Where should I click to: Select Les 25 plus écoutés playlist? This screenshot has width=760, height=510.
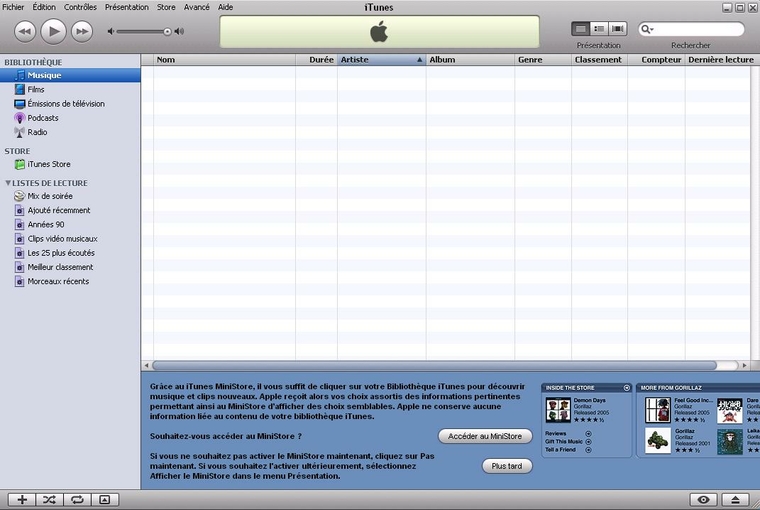(70, 253)
